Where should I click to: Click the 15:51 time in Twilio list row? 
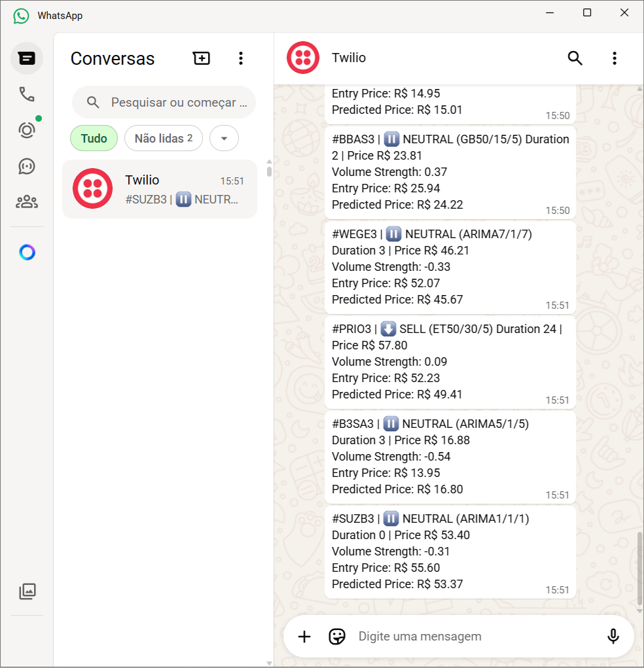click(x=232, y=181)
